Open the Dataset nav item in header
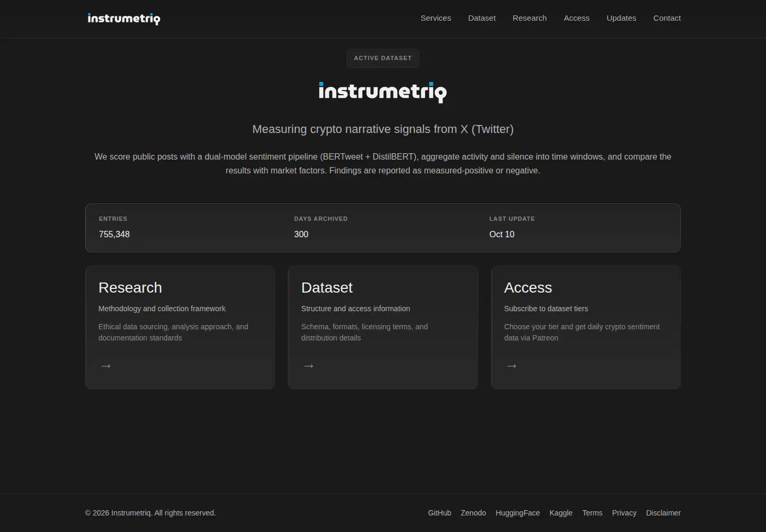 click(482, 18)
